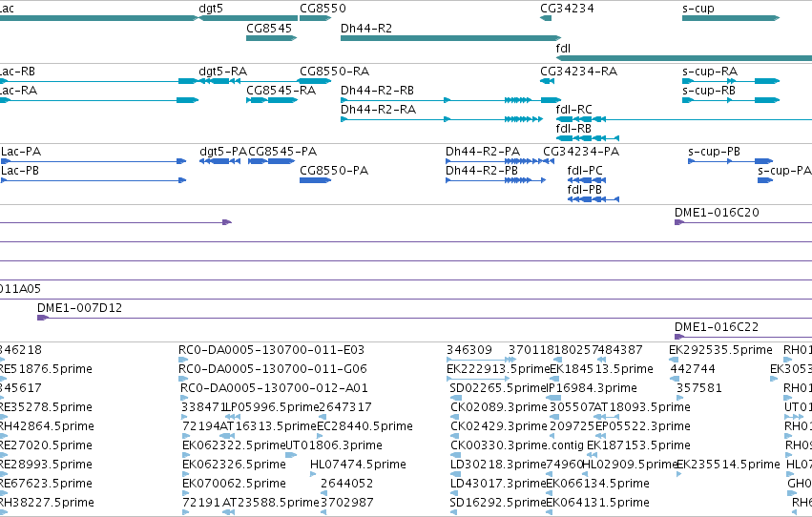
Task: Click EST EK064131.5prime
Action: (x=597, y=504)
